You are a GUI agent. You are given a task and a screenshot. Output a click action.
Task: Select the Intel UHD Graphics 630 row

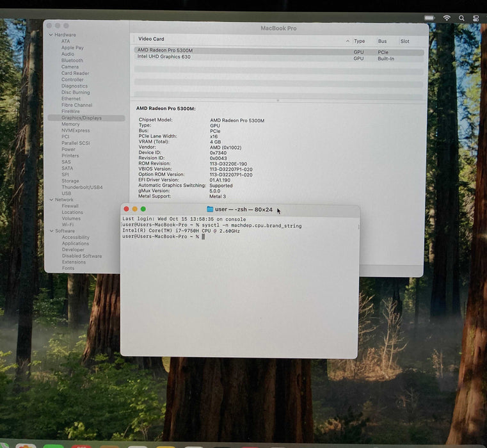point(164,57)
